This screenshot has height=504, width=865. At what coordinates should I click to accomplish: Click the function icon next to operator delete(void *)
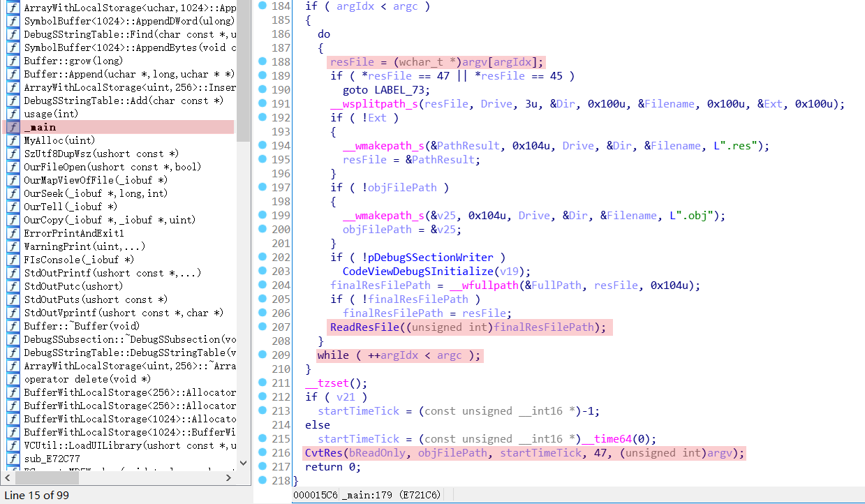(13, 379)
